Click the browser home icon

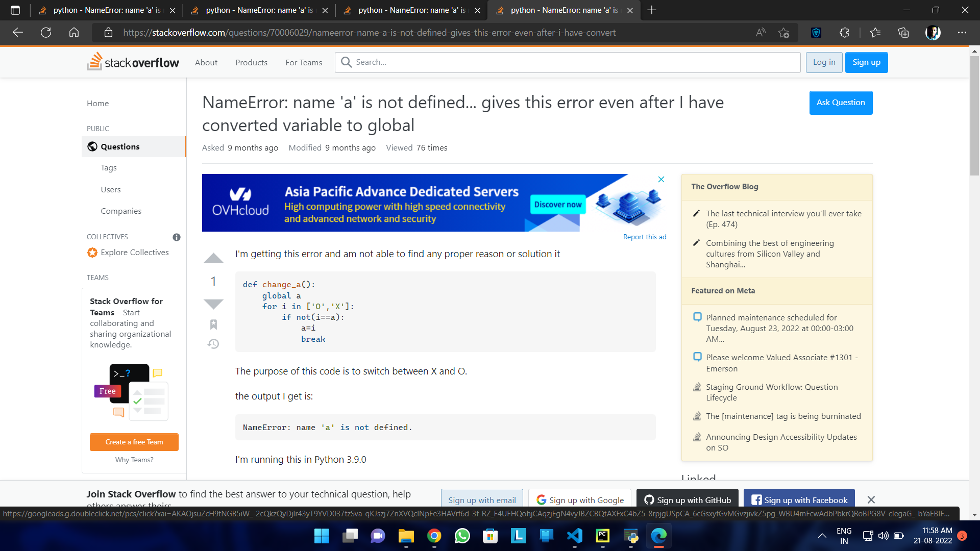[74, 32]
